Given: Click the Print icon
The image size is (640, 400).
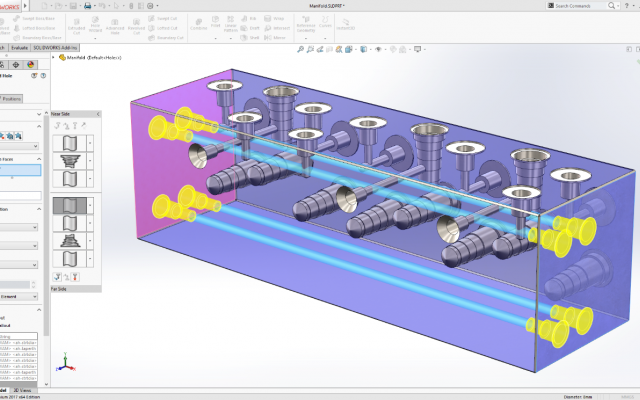Looking at the screenshot, I should tap(87, 6).
